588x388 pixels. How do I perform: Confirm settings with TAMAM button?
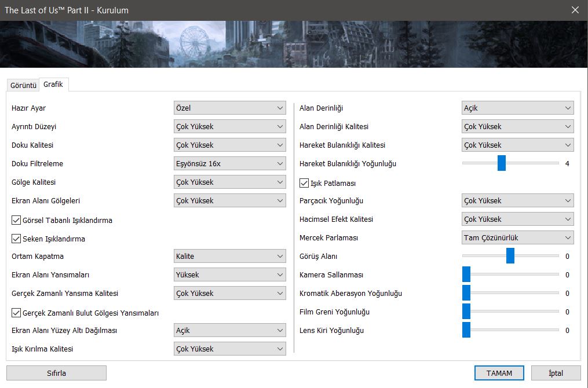coord(499,373)
